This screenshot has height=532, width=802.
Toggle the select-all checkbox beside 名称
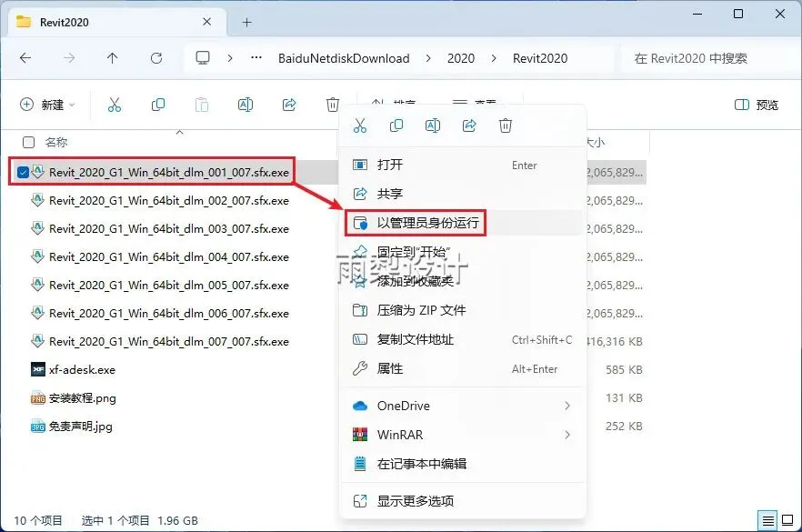29,142
